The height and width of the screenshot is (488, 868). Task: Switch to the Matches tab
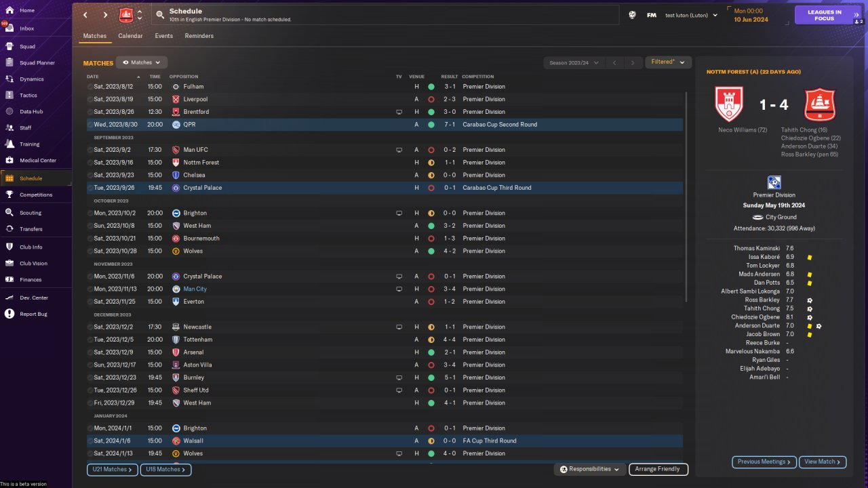(94, 36)
